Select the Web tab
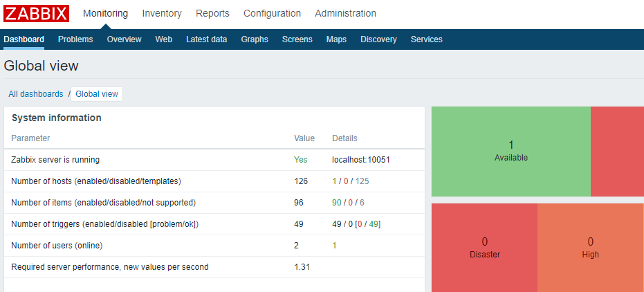 point(163,39)
